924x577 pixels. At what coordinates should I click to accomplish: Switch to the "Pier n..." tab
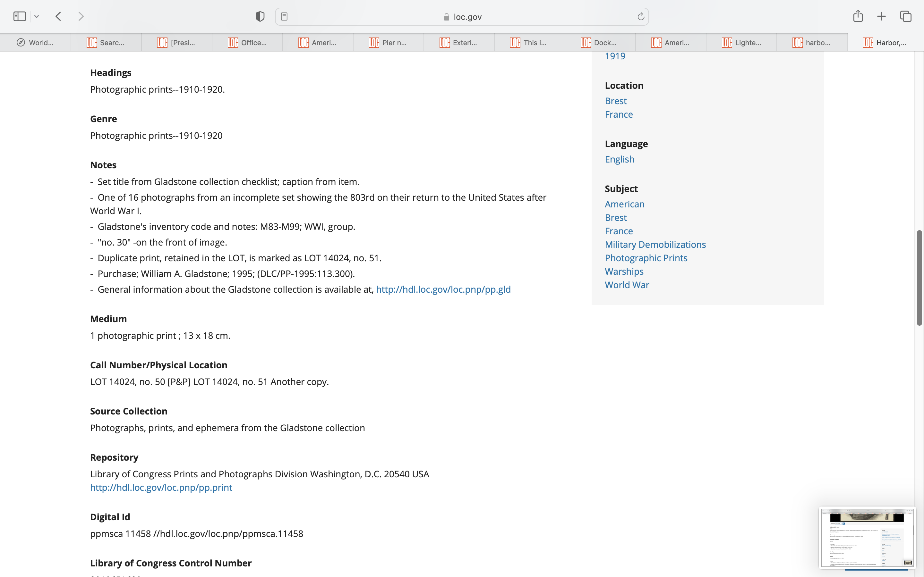[388, 43]
